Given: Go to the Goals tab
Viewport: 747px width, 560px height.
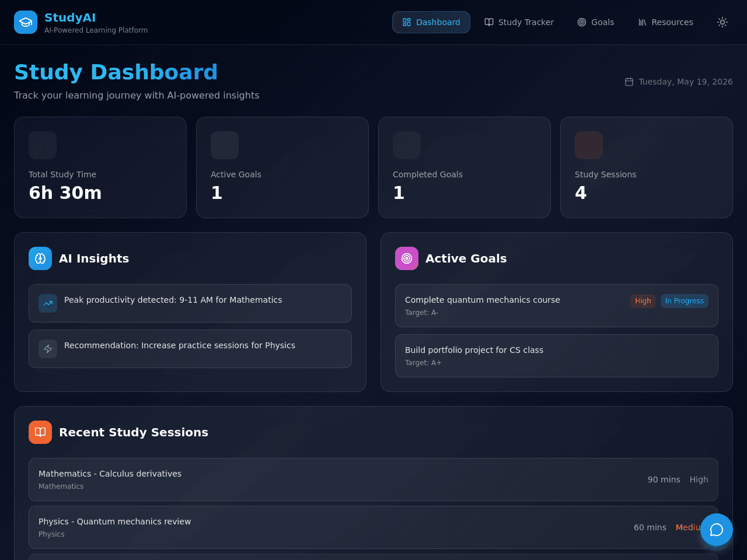Looking at the screenshot, I should tap(596, 22).
